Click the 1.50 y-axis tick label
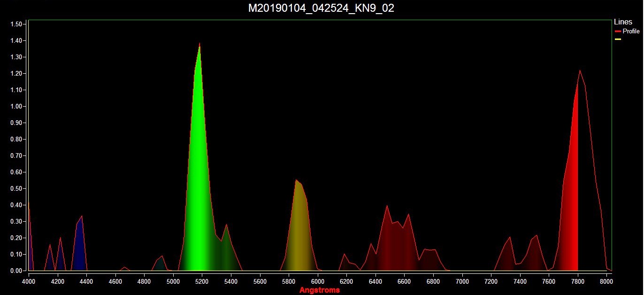 [x=17, y=24]
